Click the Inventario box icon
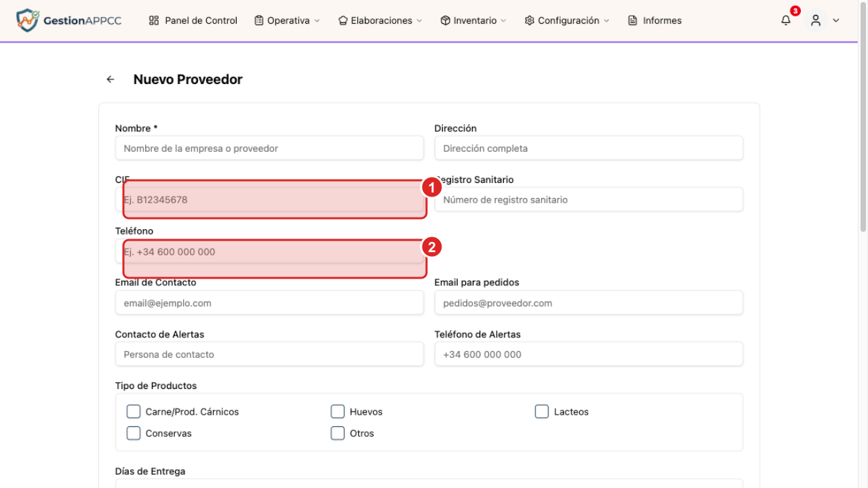Image resolution: width=868 pixels, height=488 pixels. point(446,20)
